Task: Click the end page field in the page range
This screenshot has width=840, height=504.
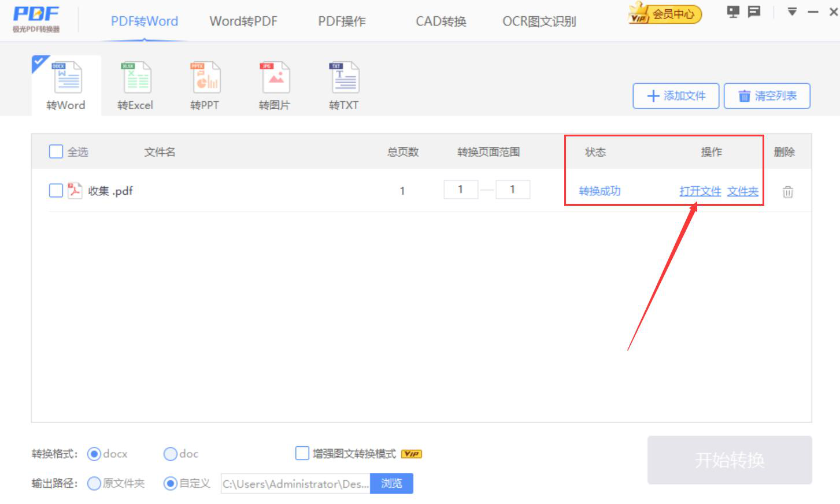Action: coord(512,190)
